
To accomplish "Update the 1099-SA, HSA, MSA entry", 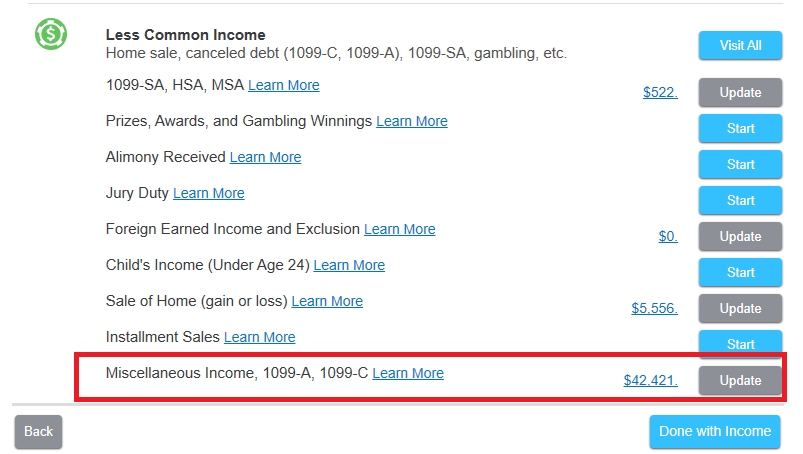I will pos(740,93).
